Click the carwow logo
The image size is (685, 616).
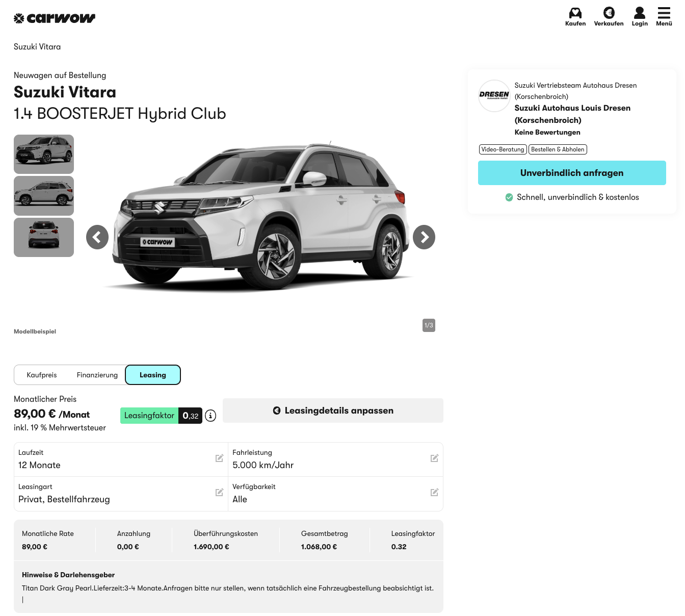click(55, 18)
